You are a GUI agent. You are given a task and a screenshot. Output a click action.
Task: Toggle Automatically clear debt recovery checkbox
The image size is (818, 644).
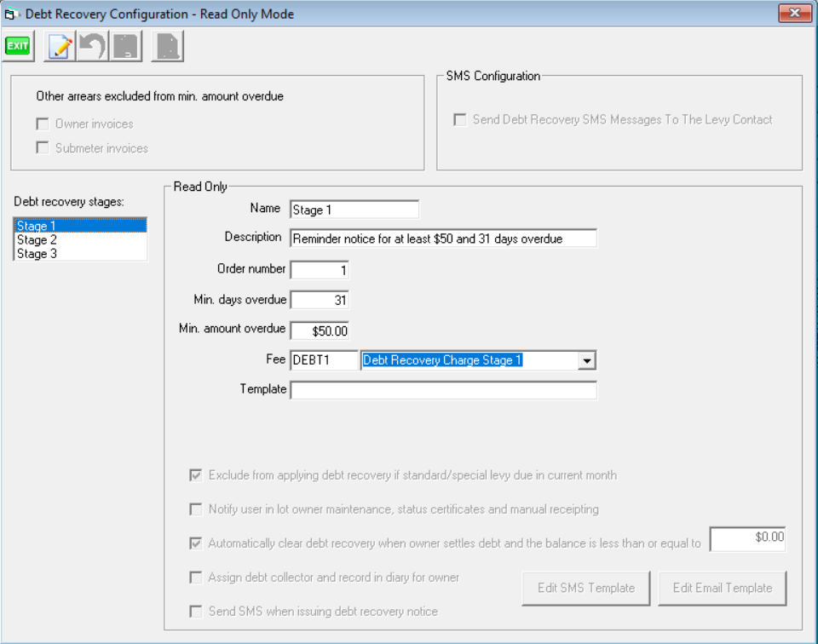pos(196,543)
